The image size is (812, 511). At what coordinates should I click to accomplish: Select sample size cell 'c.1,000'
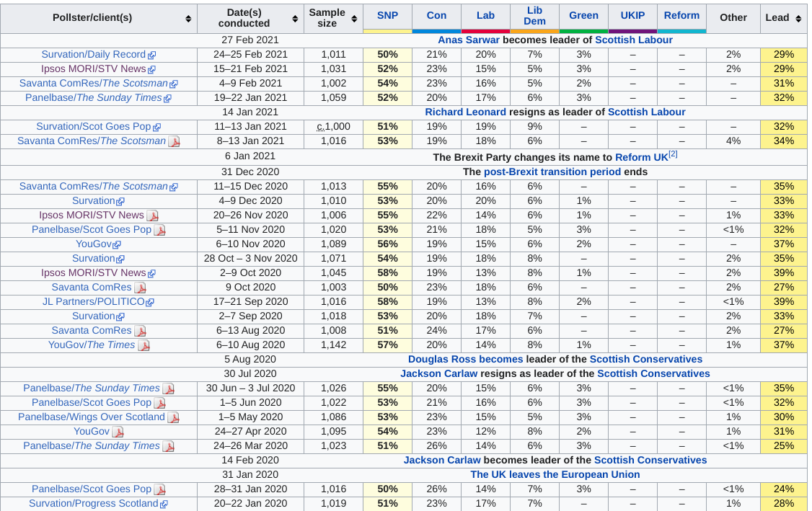coord(333,127)
